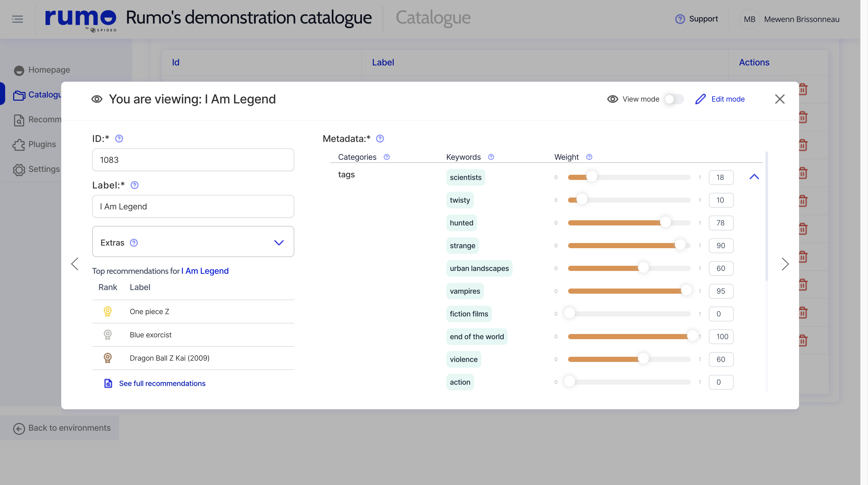Click the Support help icon

click(x=680, y=19)
